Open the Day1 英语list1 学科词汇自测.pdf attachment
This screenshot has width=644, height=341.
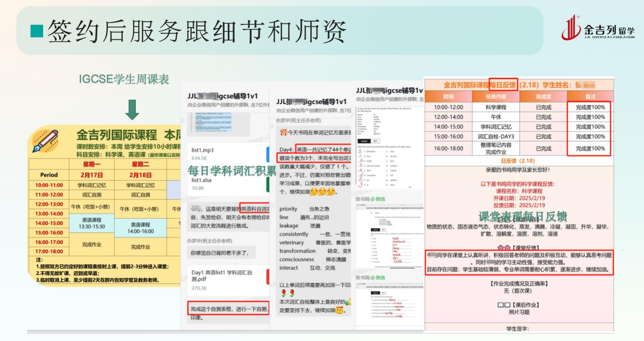pyautogui.click(x=229, y=280)
